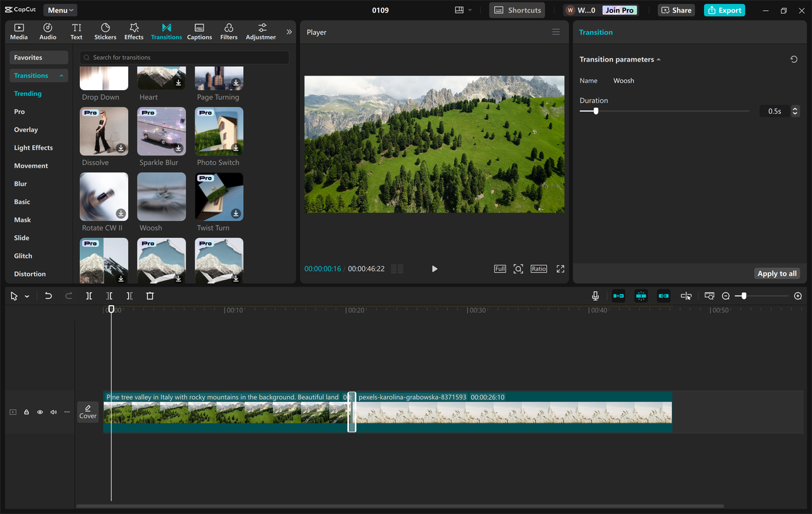The image size is (812, 514).
Task: Mute the video track's audio
Action: click(x=53, y=412)
